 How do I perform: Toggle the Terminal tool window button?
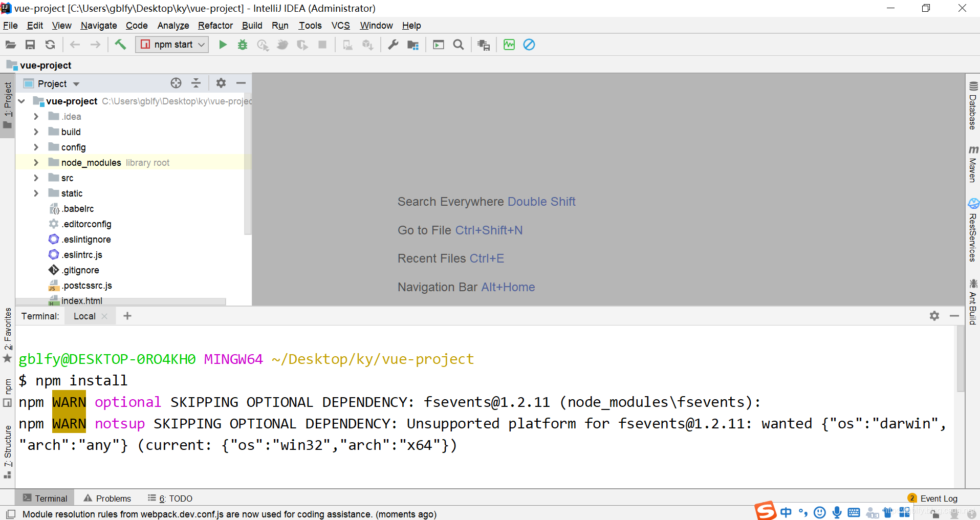(45, 498)
